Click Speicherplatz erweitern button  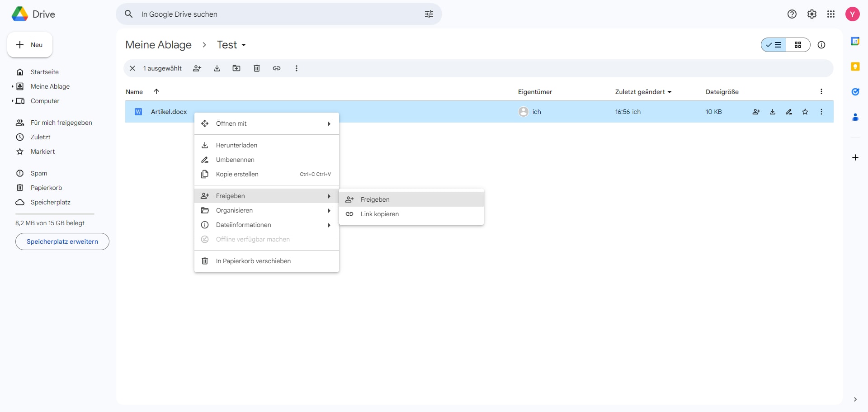pyautogui.click(x=62, y=242)
